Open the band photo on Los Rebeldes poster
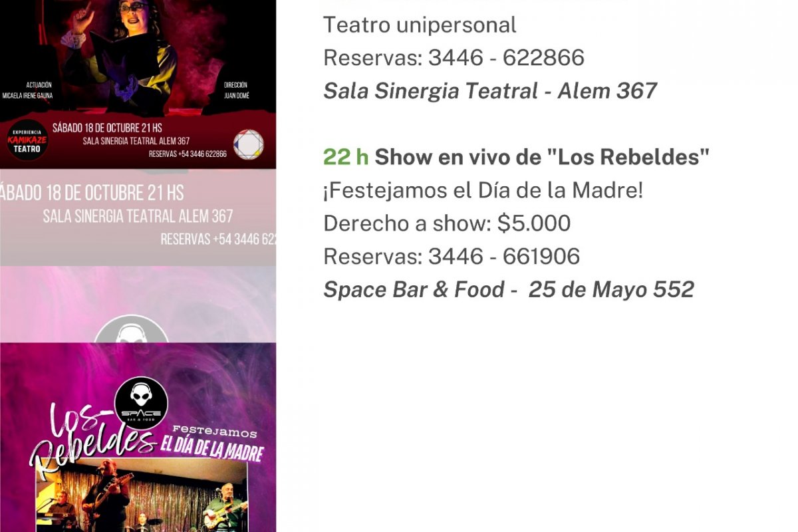Viewport: 798px width, 532px height. tap(141, 496)
